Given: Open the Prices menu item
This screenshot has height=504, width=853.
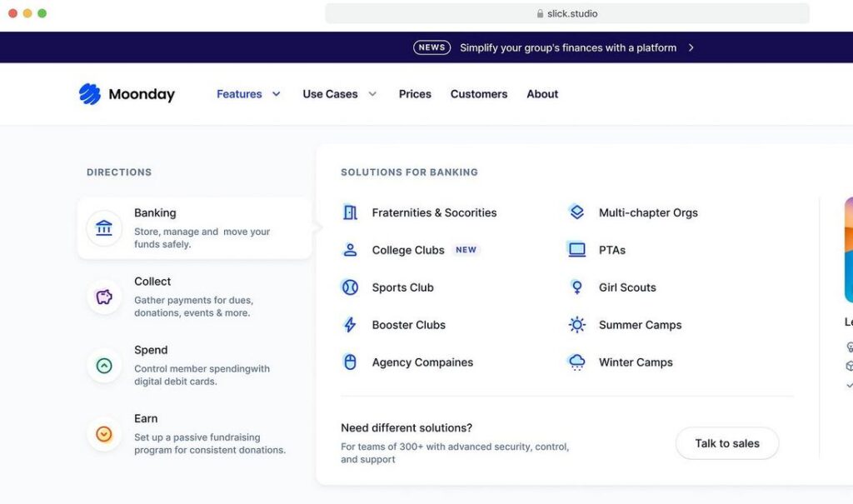Looking at the screenshot, I should [415, 94].
